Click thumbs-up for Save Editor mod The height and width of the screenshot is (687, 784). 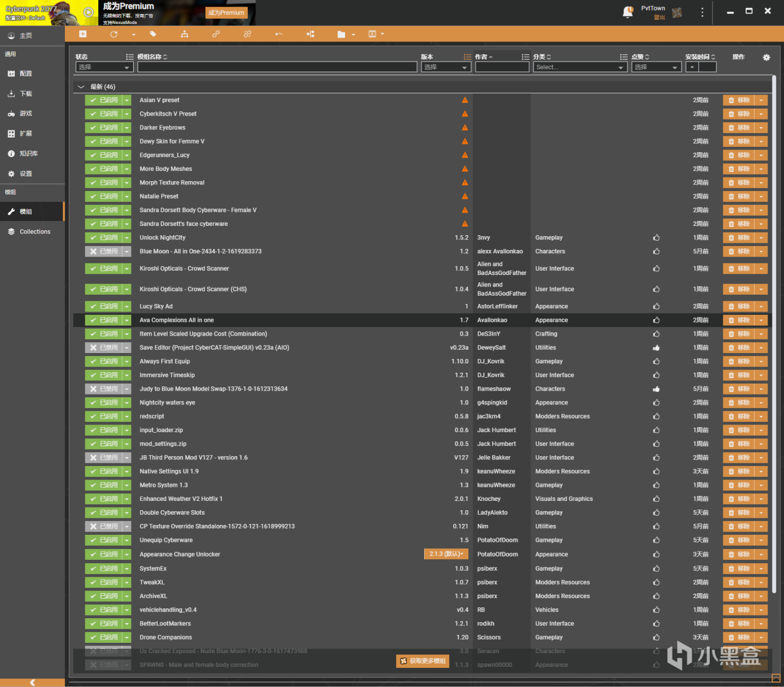pos(656,348)
